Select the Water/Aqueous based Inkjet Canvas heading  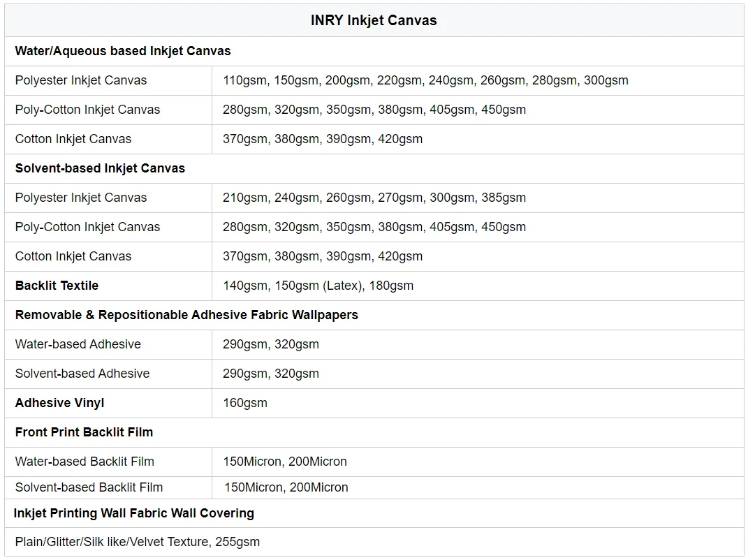click(x=123, y=51)
